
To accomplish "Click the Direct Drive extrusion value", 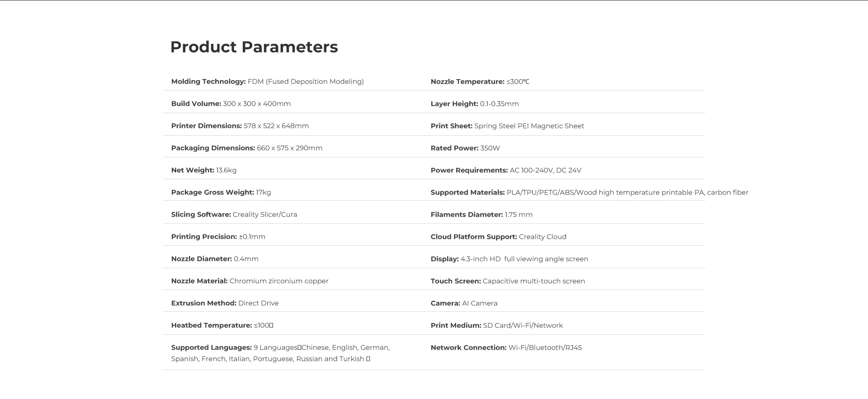I will pyautogui.click(x=258, y=303).
